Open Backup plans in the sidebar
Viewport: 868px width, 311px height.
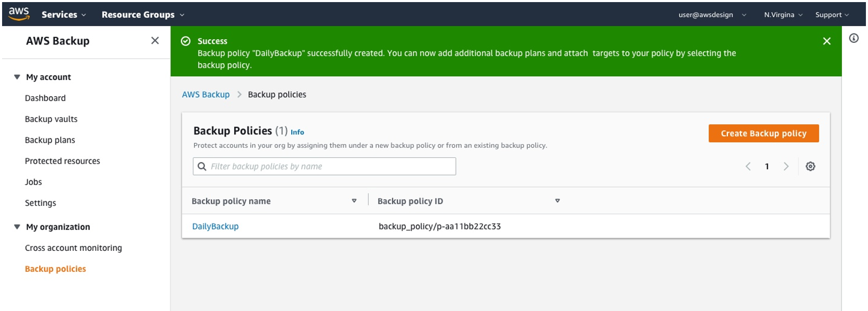coord(50,140)
